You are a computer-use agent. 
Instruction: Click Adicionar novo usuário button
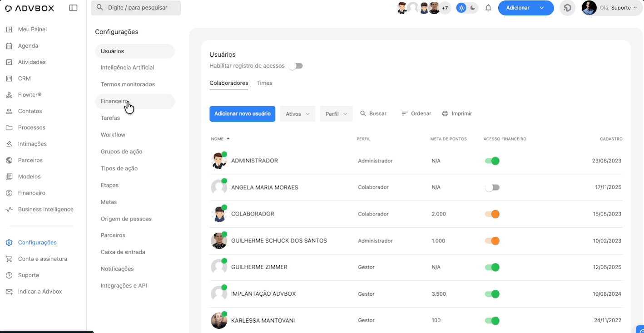[x=242, y=114]
